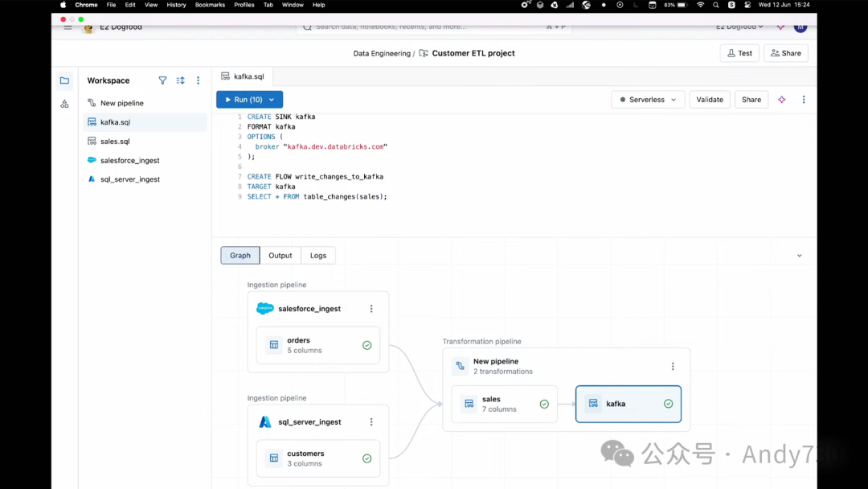The height and width of the screenshot is (489, 868).
Task: Click the 'write_changes_to_kafka' flow name
Action: (x=339, y=177)
